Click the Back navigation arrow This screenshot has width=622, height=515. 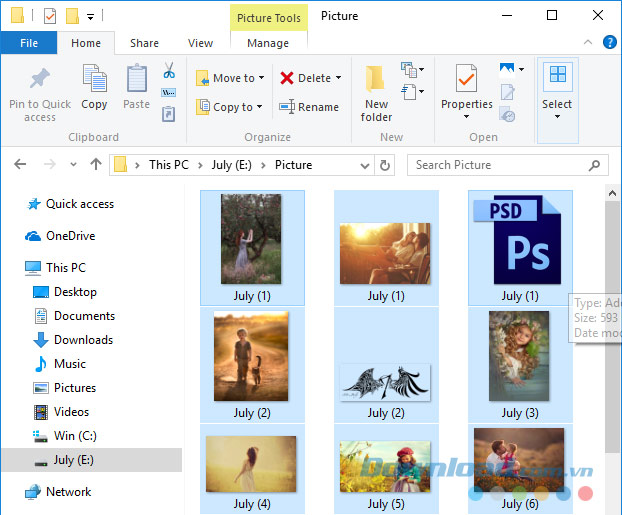pos(20,164)
